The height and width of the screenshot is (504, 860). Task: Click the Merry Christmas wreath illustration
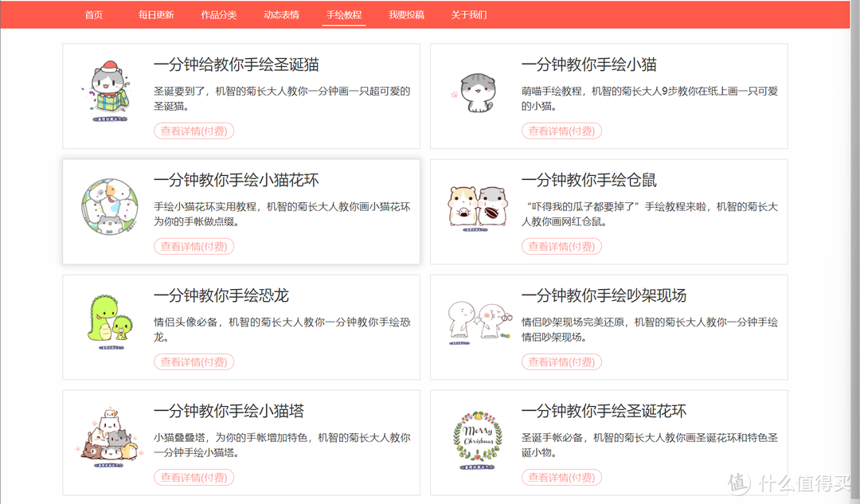pyautogui.click(x=477, y=440)
